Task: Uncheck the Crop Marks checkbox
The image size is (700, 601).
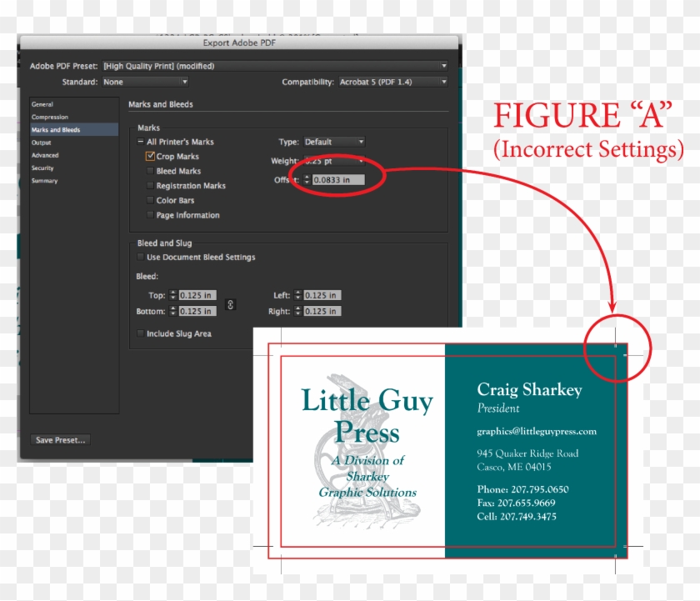Action: (x=150, y=156)
